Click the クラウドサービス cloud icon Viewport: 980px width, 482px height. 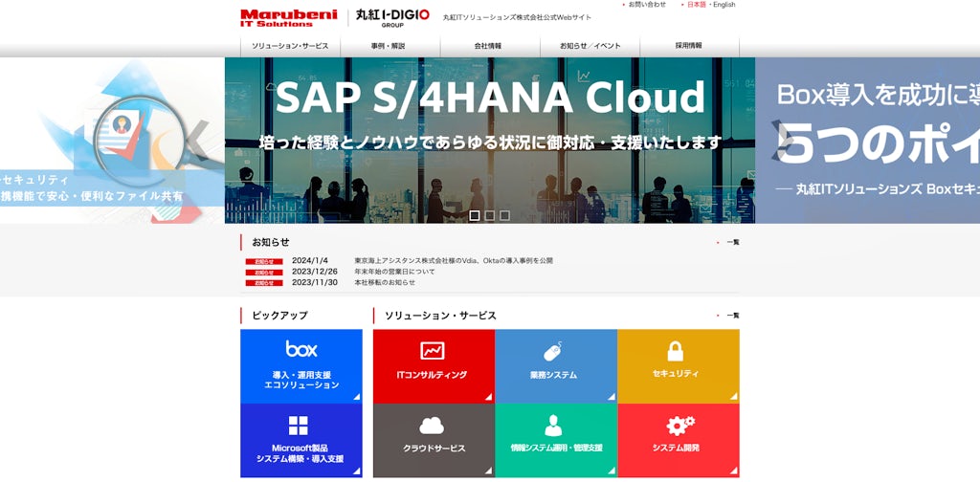(x=432, y=425)
